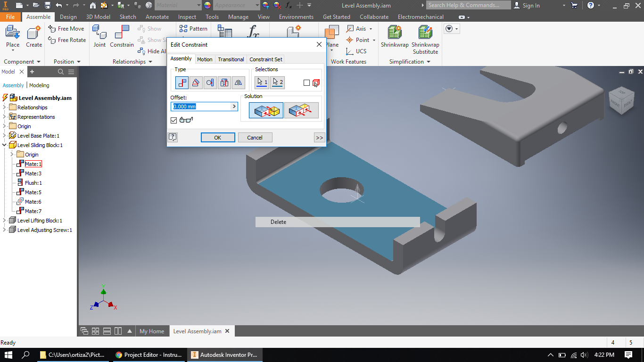The height and width of the screenshot is (362, 644).
Task: Confirm the constraint with OK
Action: [217, 137]
